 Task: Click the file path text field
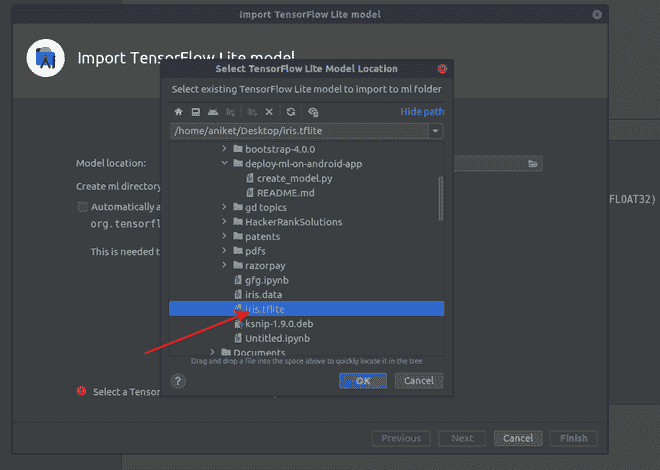pos(300,131)
